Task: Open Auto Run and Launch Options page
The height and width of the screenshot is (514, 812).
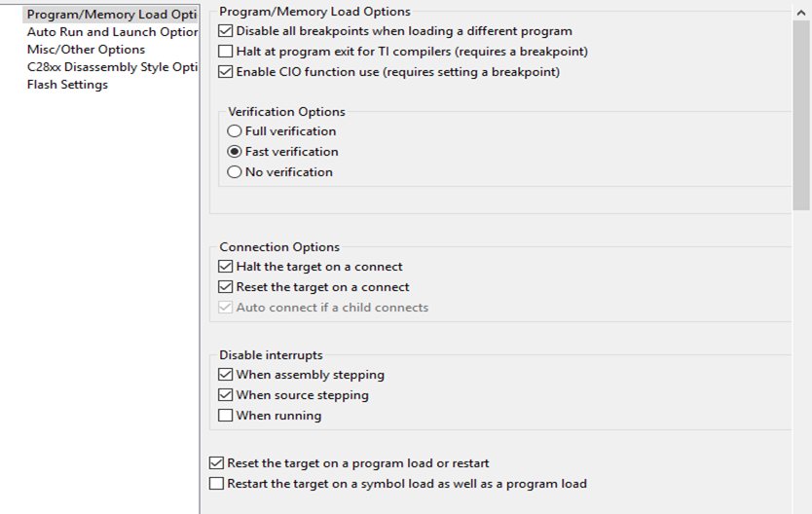Action: pyautogui.click(x=112, y=32)
